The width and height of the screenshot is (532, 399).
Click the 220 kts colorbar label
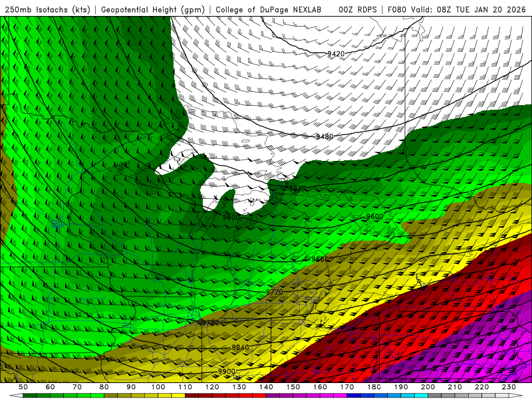481,387
